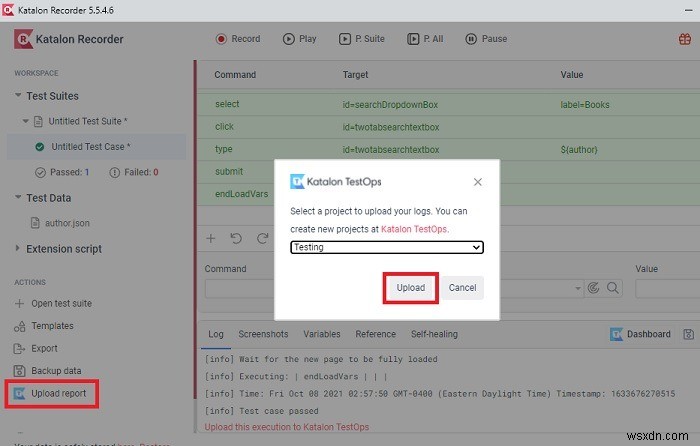Image resolution: width=700 pixels, height=446 pixels.
Task: Click the id=searchDropdownBox target cell
Action: [390, 104]
